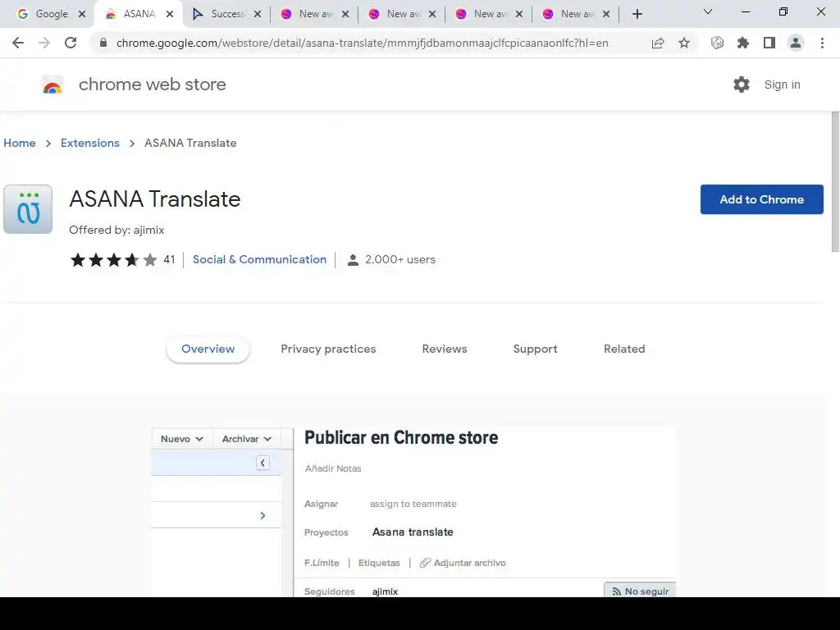Open the cube-shaped extension icon in the toolbar
The image size is (840, 630).
pyautogui.click(x=717, y=43)
